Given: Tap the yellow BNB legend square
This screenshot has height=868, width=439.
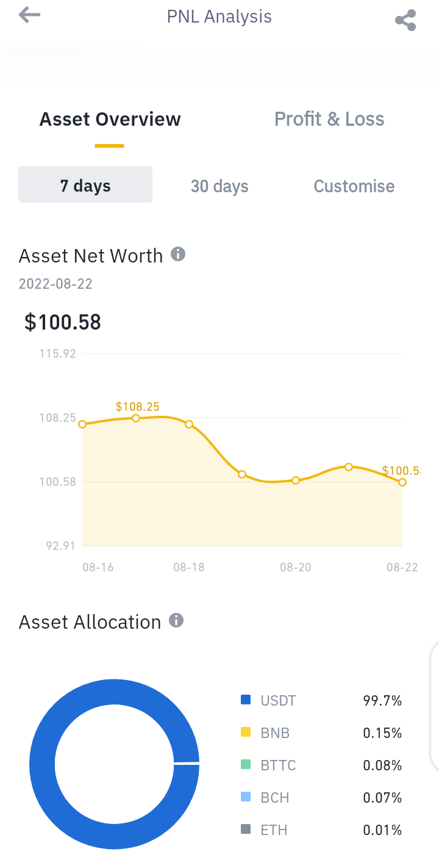Looking at the screenshot, I should tap(246, 732).
